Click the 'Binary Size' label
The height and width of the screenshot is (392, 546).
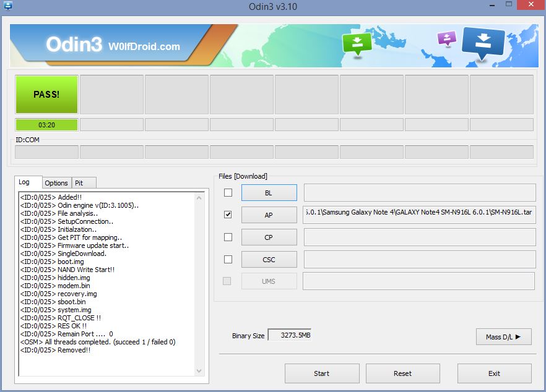248,335
